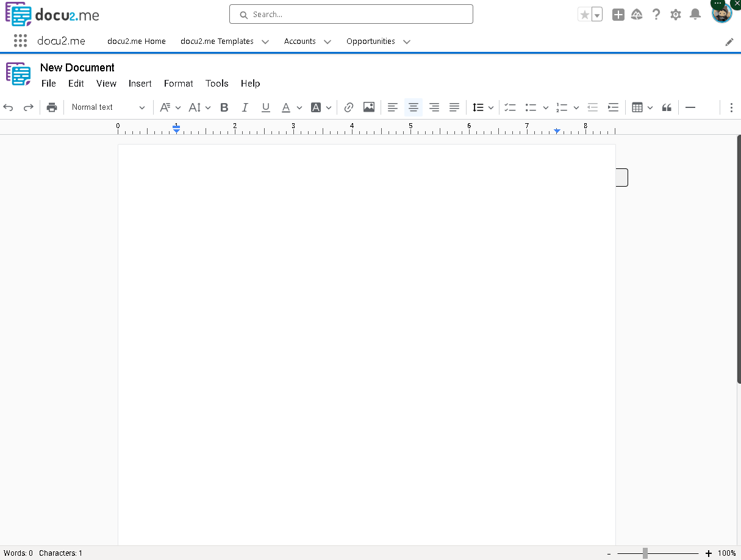Toggle italic formatting
Image resolution: width=741 pixels, height=560 pixels.
click(x=245, y=107)
